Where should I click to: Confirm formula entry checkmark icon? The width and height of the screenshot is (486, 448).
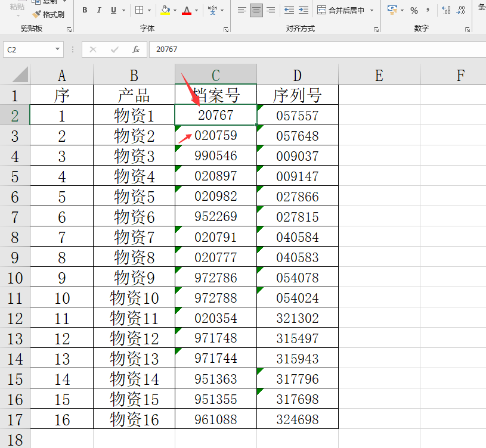pyautogui.click(x=114, y=49)
